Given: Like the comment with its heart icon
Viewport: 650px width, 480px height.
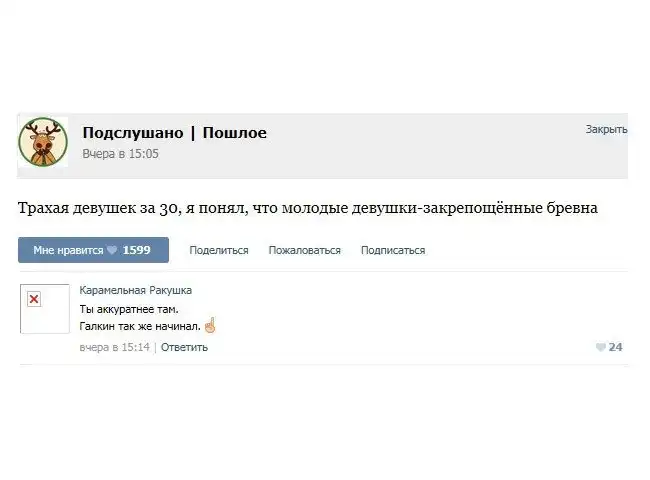Looking at the screenshot, I should pos(601,347).
